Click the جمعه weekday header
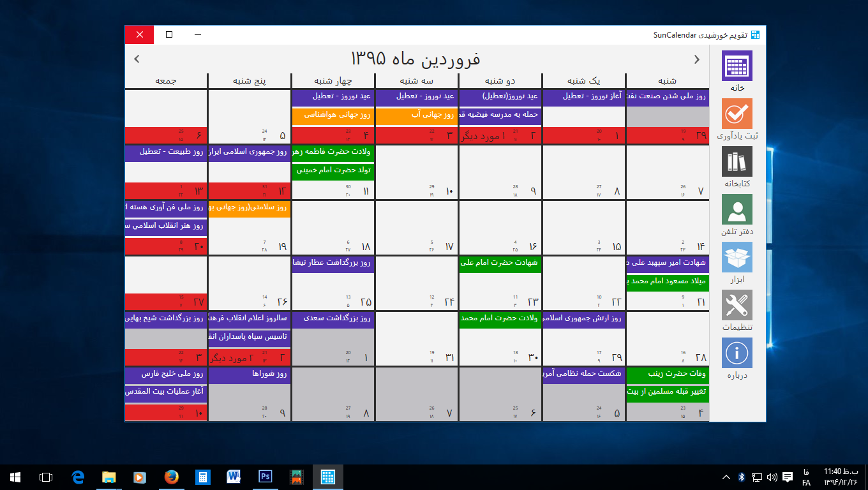This screenshot has height=490, width=868. [x=165, y=81]
